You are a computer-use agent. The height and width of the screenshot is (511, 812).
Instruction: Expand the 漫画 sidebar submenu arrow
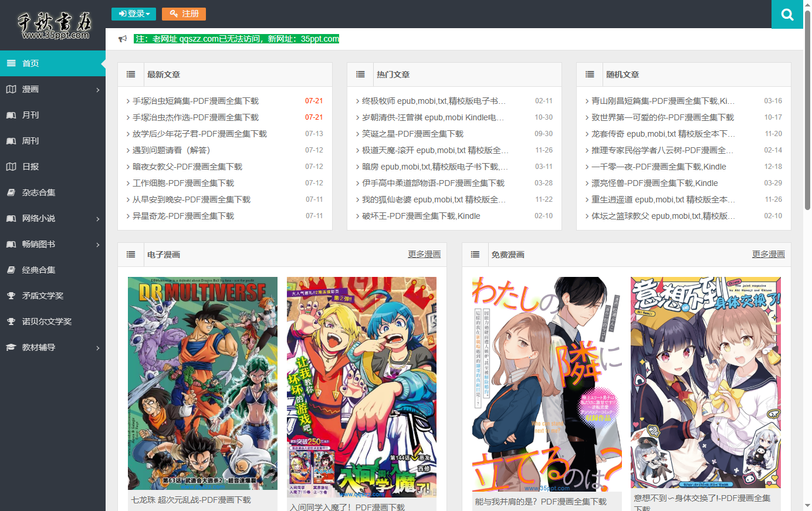click(x=98, y=90)
